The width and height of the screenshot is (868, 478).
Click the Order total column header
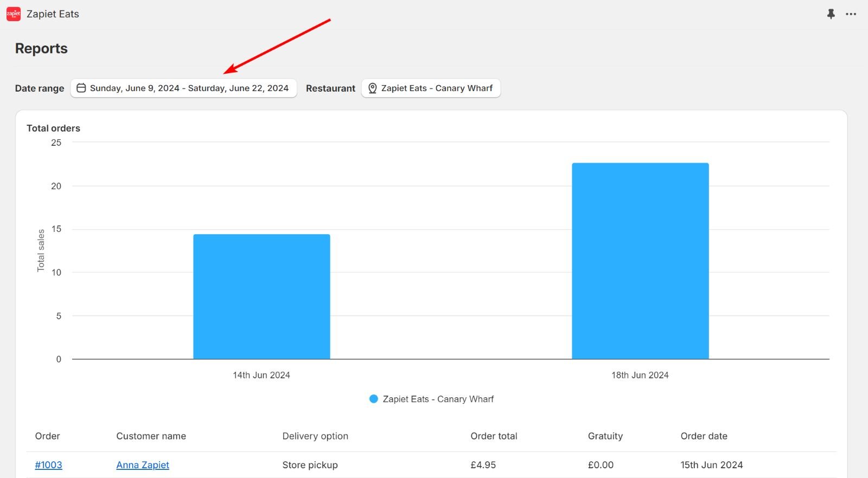click(494, 436)
